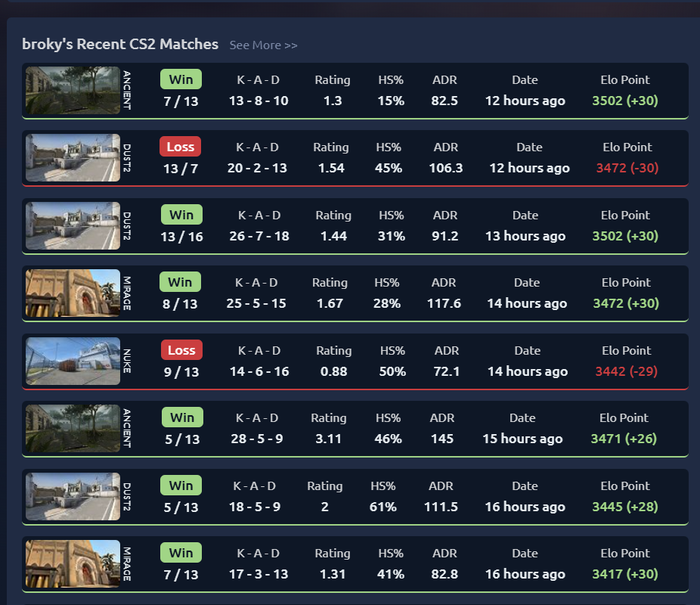Open Dust2 win thumbnail with score 13 / 16
Screen dimensions: 700x605
click(73, 225)
